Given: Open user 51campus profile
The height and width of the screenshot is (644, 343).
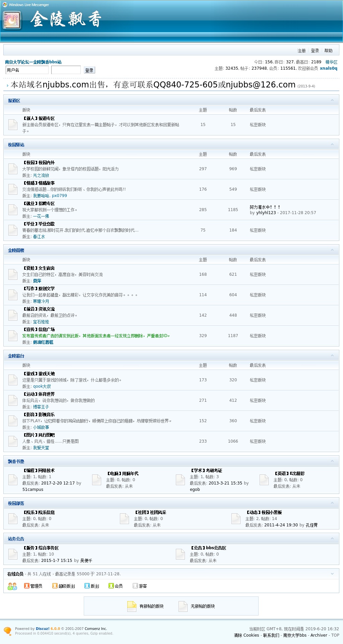Looking at the screenshot, I should pyautogui.click(x=33, y=490).
